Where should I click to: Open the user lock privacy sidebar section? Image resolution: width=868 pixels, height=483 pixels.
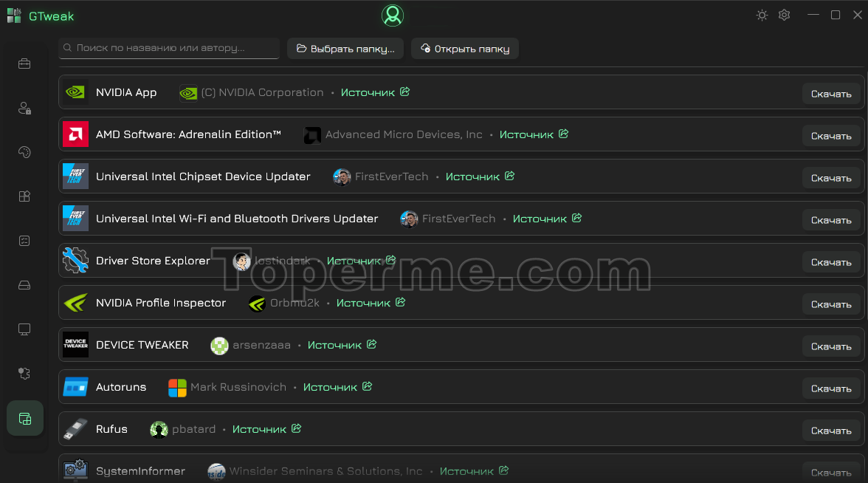[24, 108]
